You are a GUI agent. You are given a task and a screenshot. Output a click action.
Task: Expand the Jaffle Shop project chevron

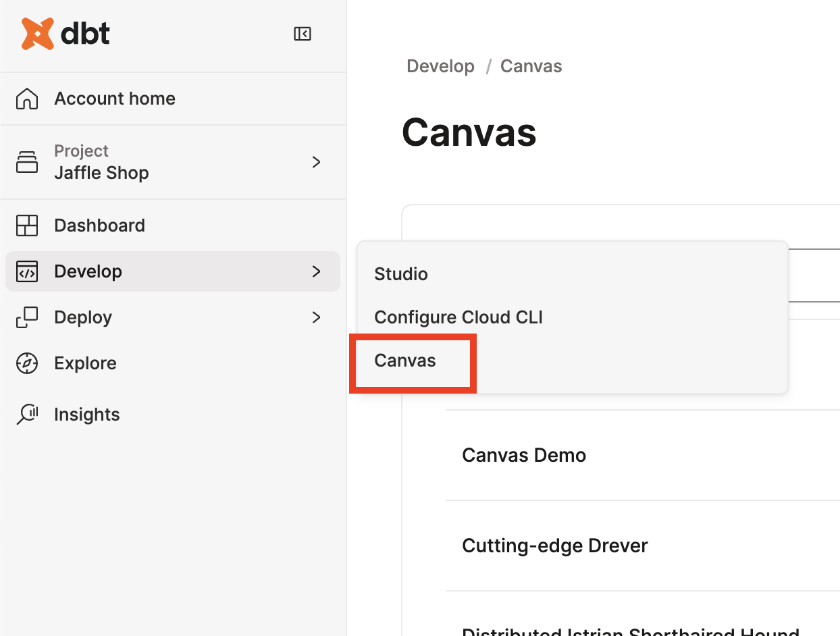click(316, 162)
